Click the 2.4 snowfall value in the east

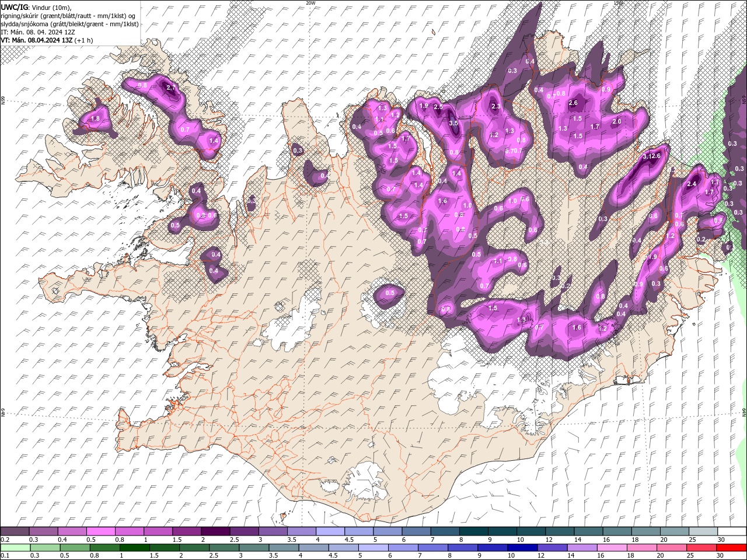(692, 184)
